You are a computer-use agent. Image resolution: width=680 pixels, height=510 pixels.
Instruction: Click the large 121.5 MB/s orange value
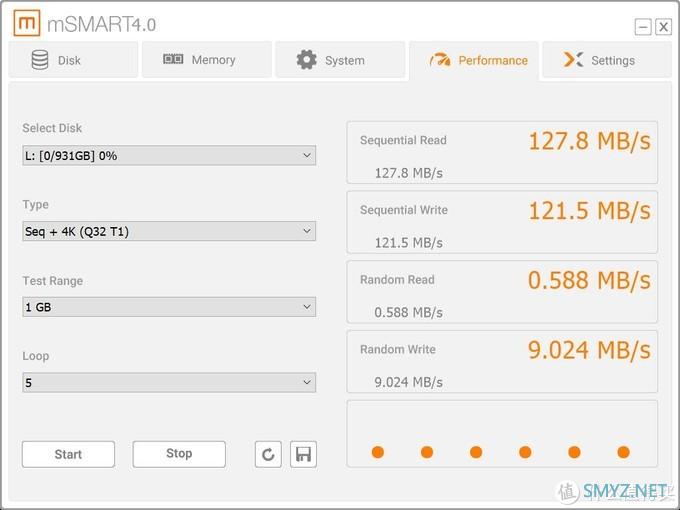tap(589, 211)
